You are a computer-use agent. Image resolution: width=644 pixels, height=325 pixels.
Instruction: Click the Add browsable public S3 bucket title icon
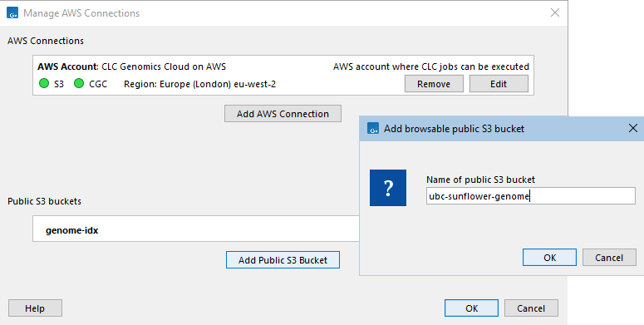click(x=373, y=129)
